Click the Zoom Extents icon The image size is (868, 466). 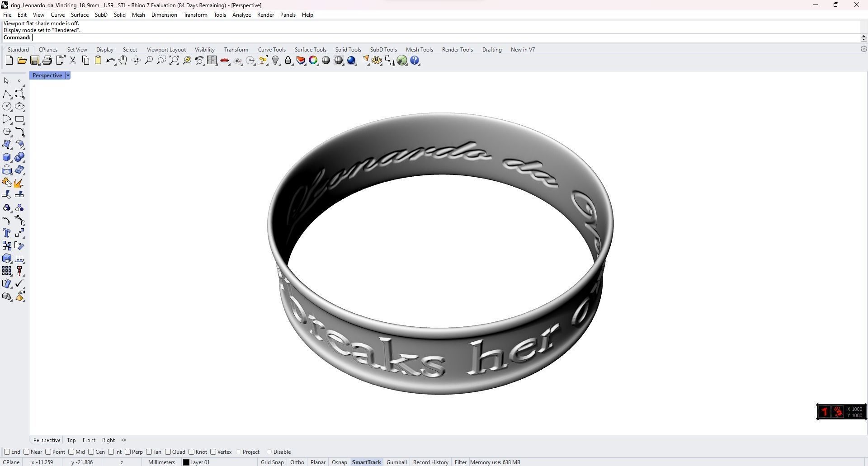coord(174,61)
